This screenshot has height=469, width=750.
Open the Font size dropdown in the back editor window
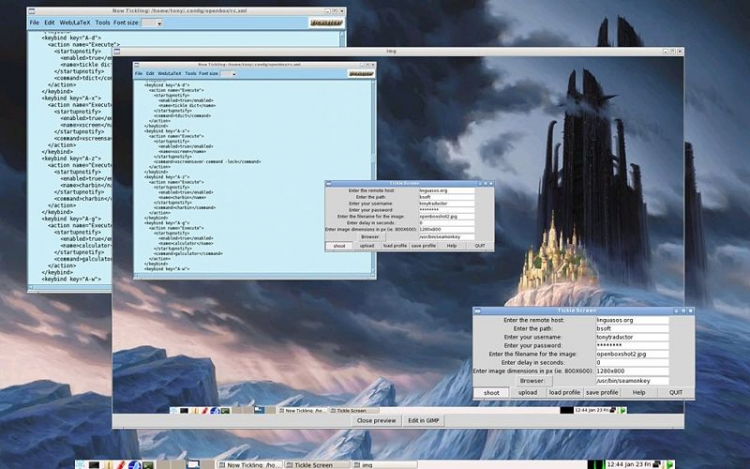pos(152,22)
